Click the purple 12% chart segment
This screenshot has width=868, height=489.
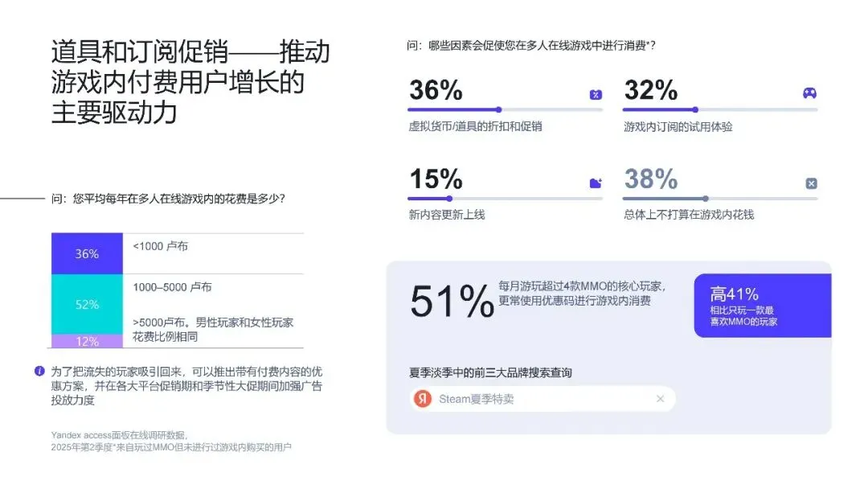tap(87, 341)
